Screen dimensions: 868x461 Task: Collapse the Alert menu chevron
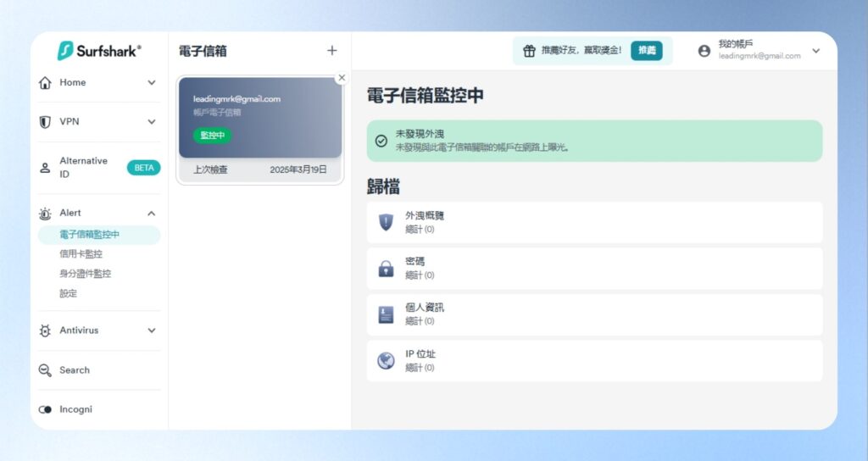point(151,213)
